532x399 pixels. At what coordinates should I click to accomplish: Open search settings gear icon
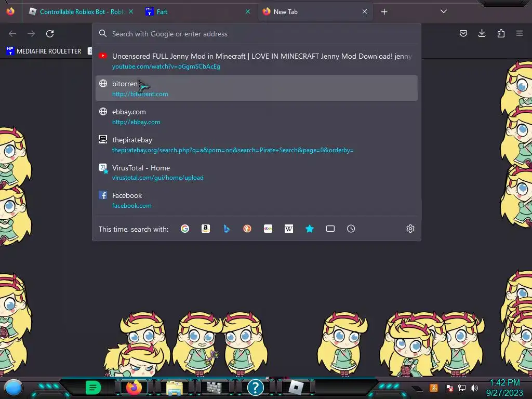tap(410, 229)
